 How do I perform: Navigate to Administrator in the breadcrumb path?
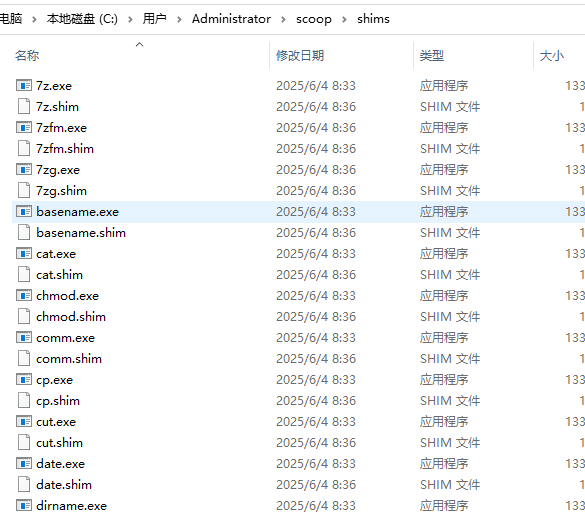tap(231, 19)
